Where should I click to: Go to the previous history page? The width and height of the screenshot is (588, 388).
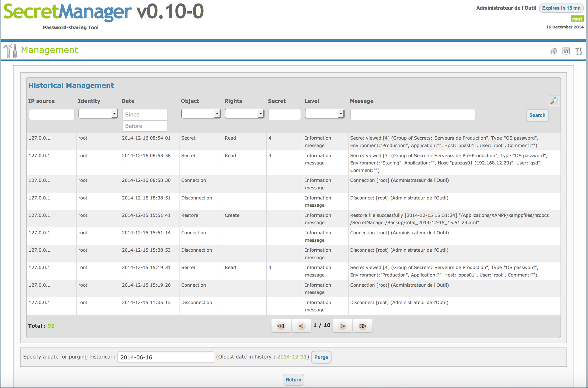(301, 326)
